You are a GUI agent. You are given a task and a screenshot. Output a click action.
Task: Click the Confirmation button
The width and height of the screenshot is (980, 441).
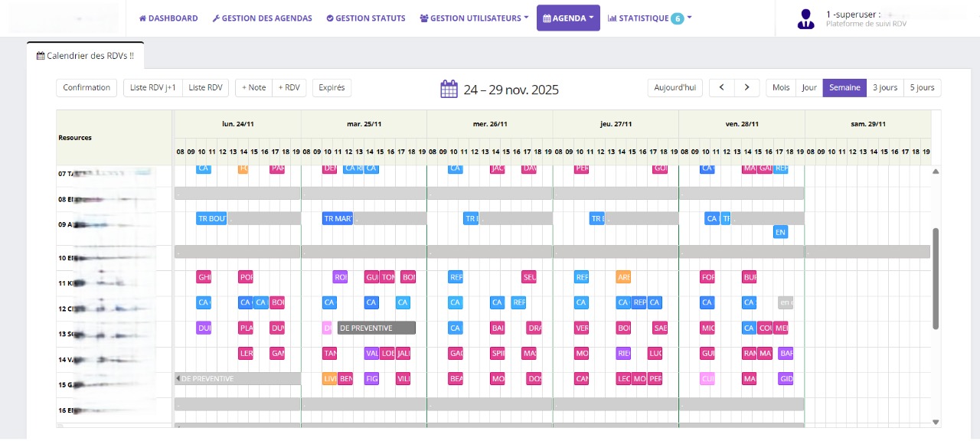[87, 88]
